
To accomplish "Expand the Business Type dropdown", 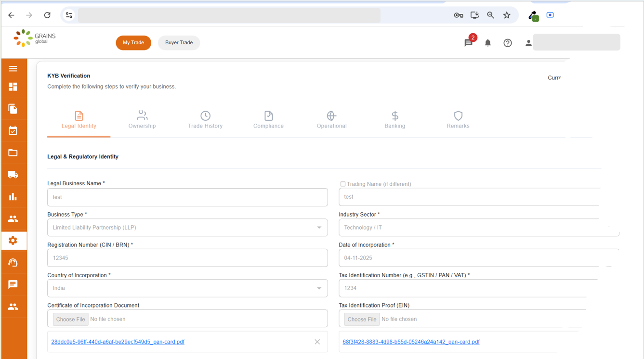I will click(x=187, y=228).
